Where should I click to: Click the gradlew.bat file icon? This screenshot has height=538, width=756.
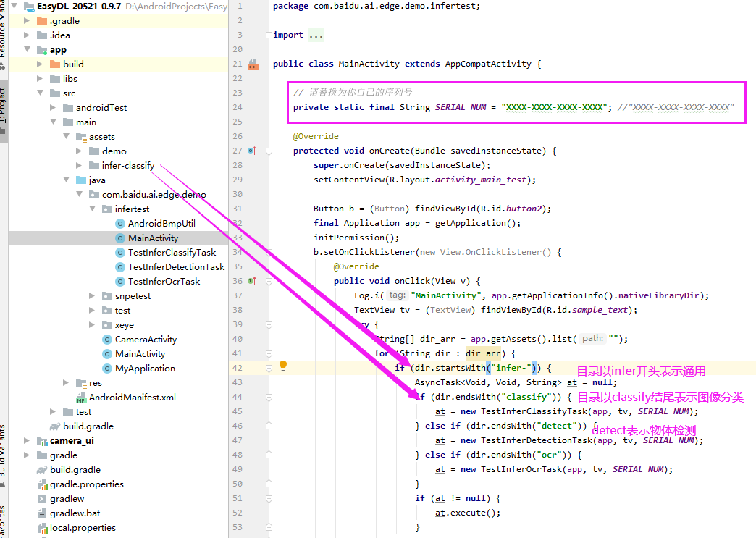43,513
